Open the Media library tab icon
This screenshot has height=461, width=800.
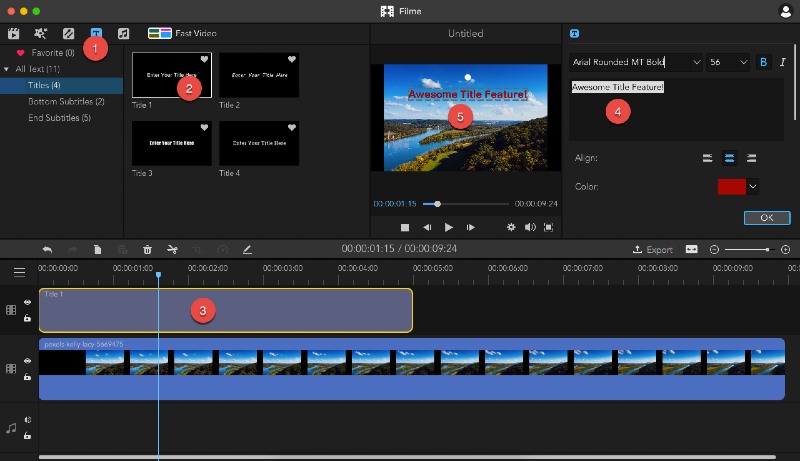(14, 34)
